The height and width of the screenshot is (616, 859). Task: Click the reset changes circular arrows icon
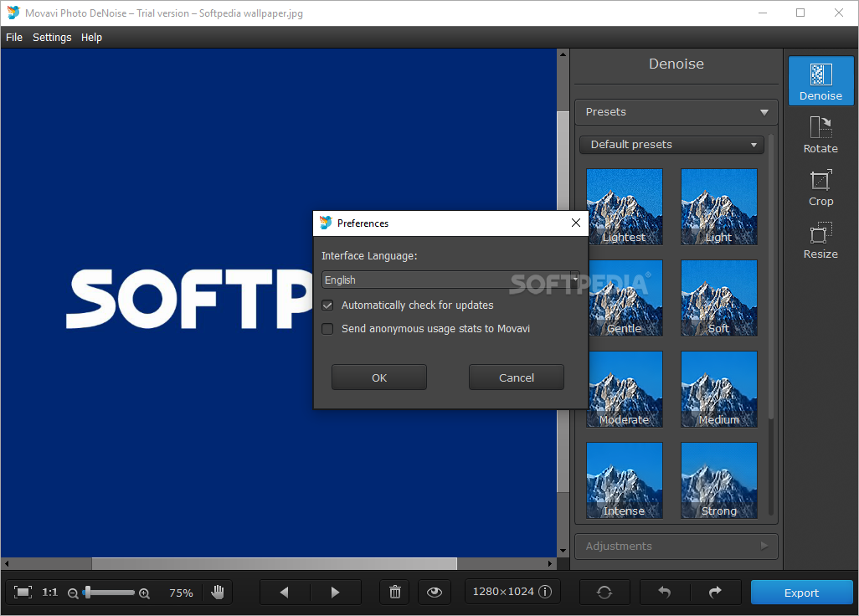point(604,592)
